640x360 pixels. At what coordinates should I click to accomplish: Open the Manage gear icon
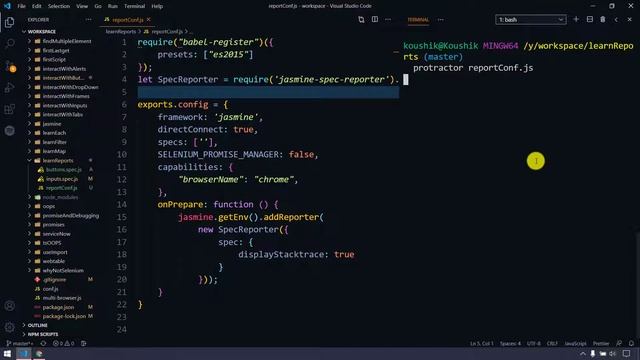click(x=9, y=327)
